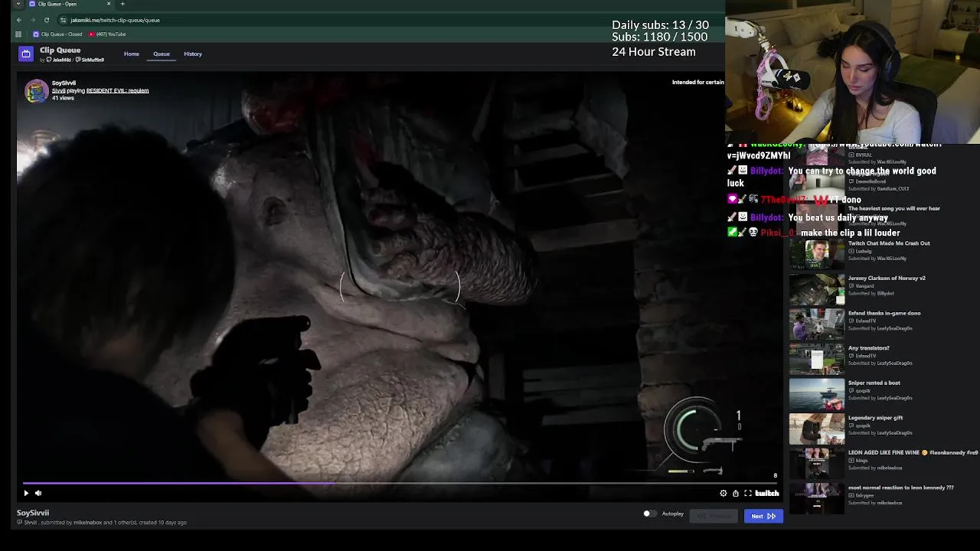Click the Intended for certain audiences label

click(x=697, y=82)
